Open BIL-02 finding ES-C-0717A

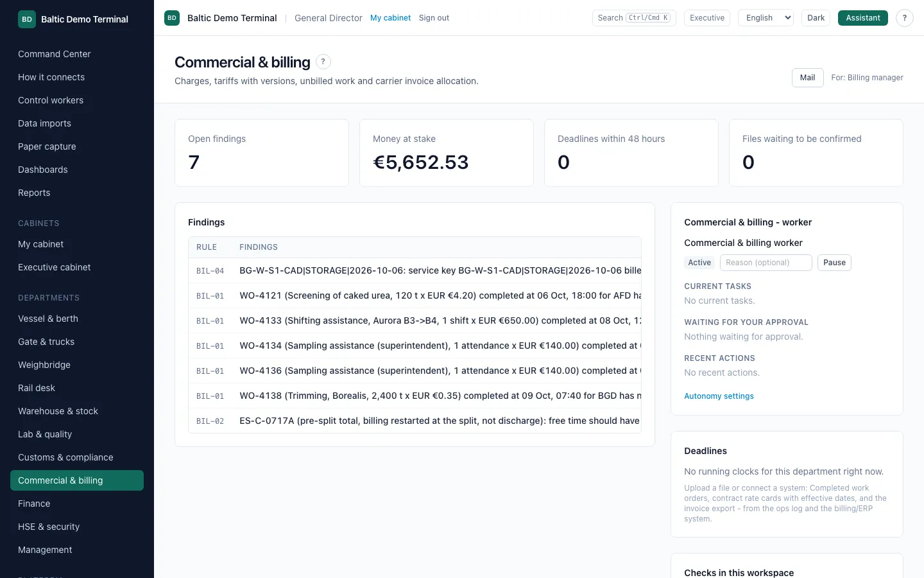pyautogui.click(x=415, y=421)
